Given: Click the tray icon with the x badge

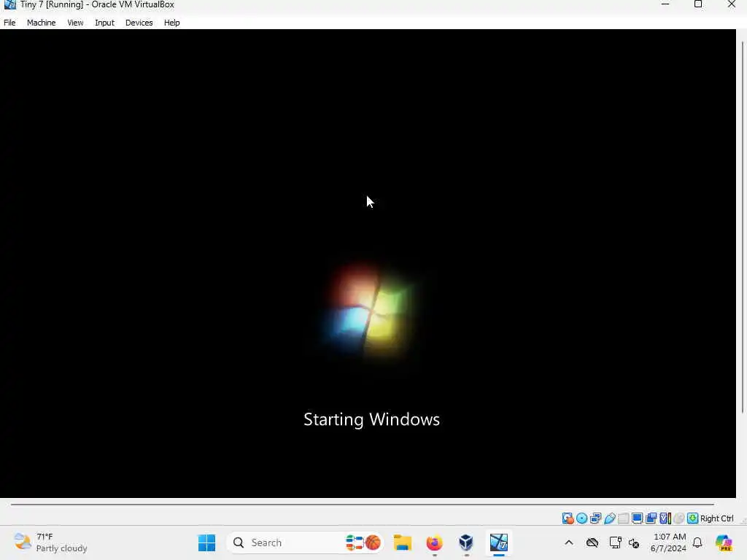Looking at the screenshot, I should (x=634, y=542).
